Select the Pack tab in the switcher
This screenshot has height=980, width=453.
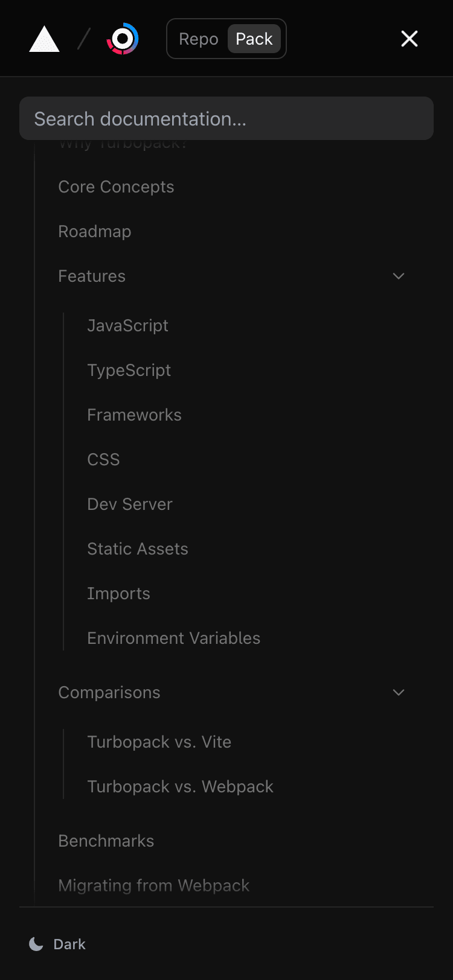pos(254,38)
